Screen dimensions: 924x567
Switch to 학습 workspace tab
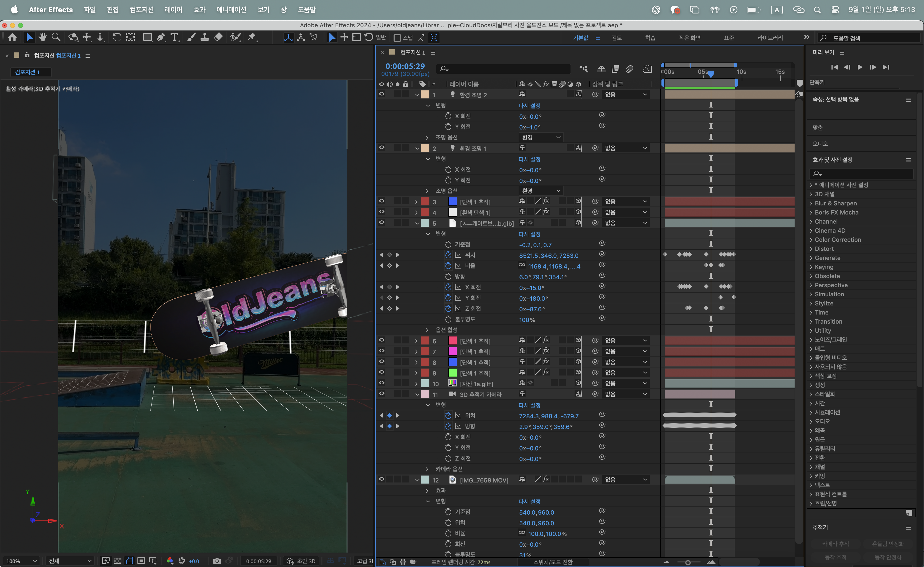650,38
